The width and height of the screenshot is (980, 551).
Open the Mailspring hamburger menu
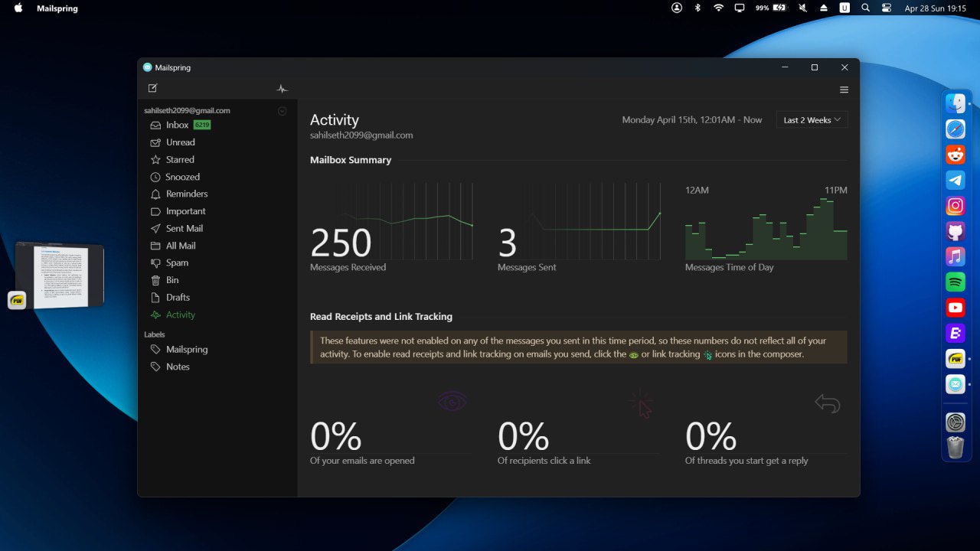point(844,90)
